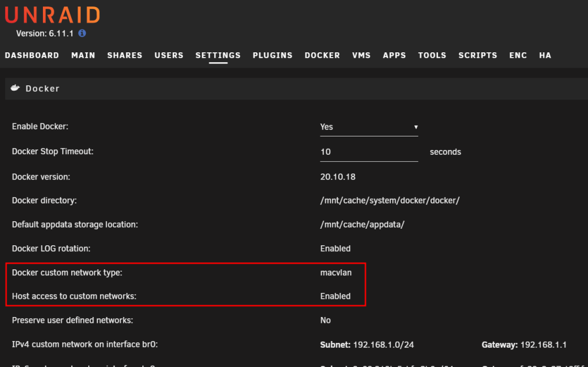Open the ENC tab
This screenshot has width=588, height=367.
tap(518, 55)
